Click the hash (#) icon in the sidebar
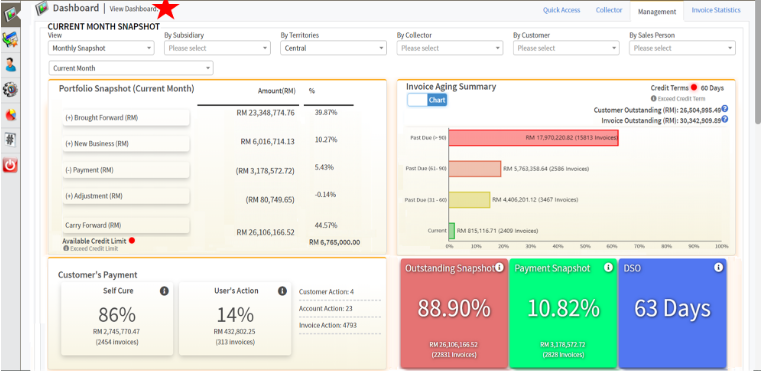764x375 pixels. point(10,140)
